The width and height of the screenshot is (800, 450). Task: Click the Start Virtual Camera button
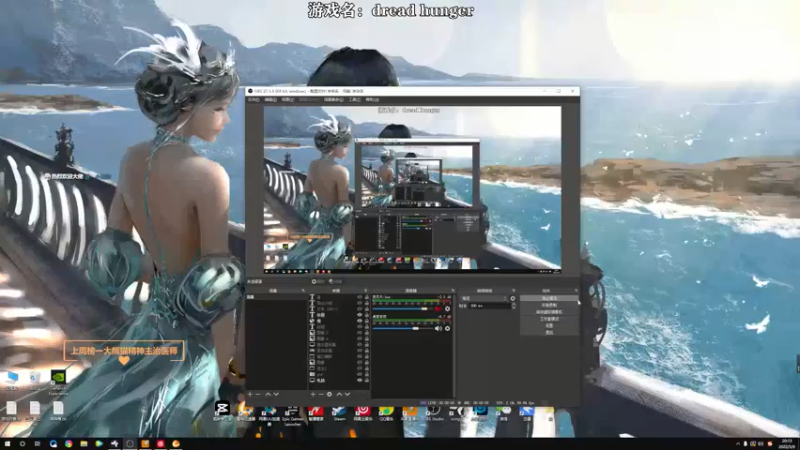click(x=549, y=312)
